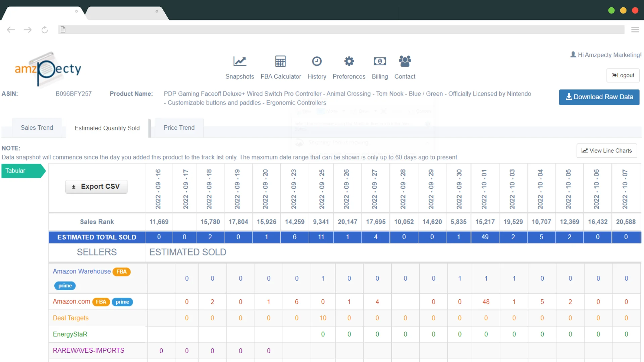The image size is (644, 362).
Task: Click the Sales Trend chart icon
Action: pos(37,128)
